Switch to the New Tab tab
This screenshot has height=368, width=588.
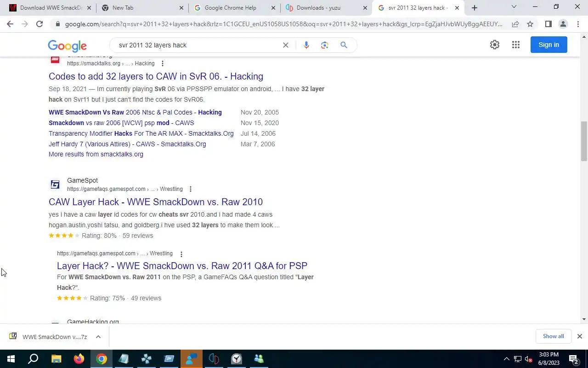(142, 8)
